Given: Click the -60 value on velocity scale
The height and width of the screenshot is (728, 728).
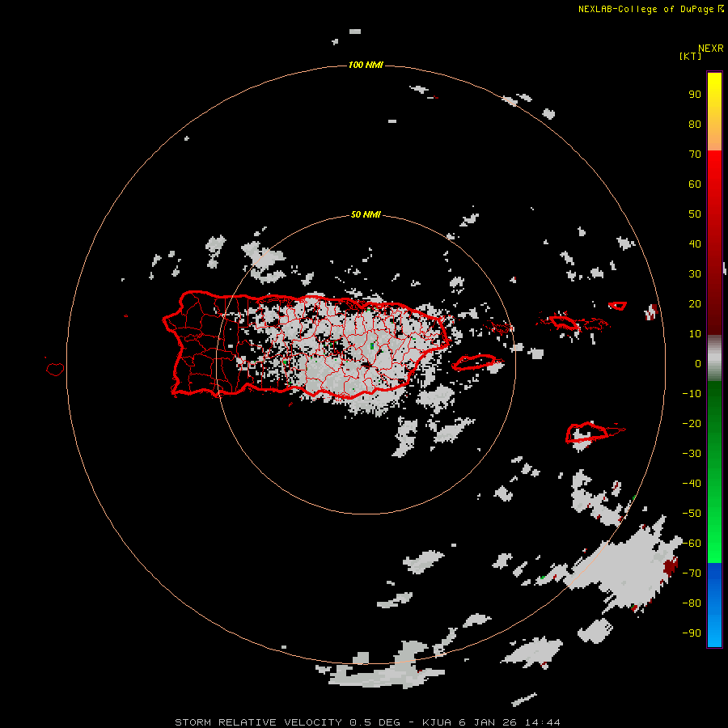Looking at the screenshot, I should coord(692,544).
